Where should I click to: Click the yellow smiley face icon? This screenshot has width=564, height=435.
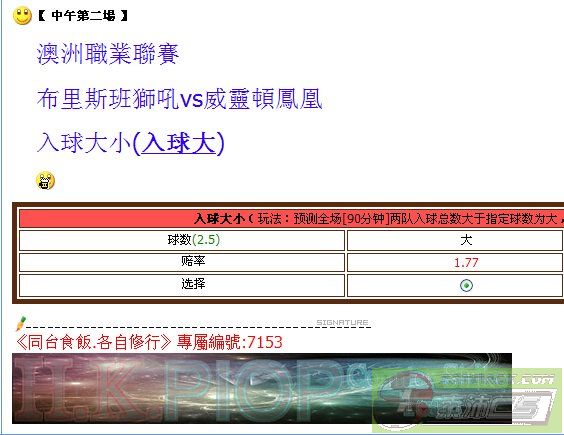click(22, 16)
